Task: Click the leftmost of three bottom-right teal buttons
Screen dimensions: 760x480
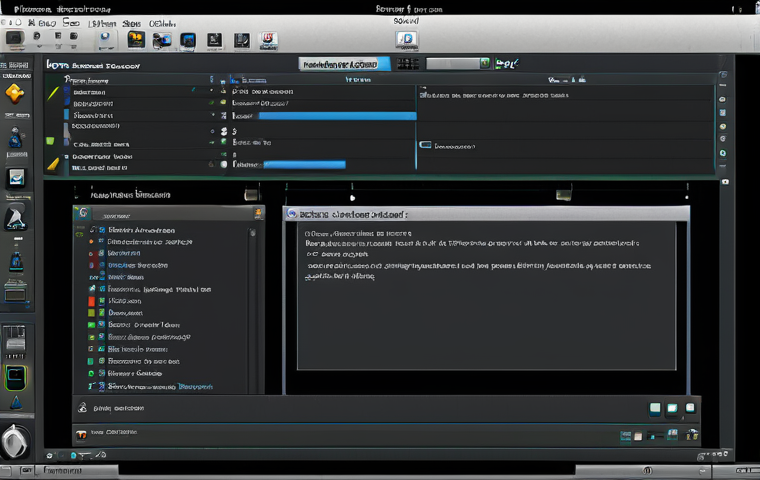Action: [x=655, y=408]
